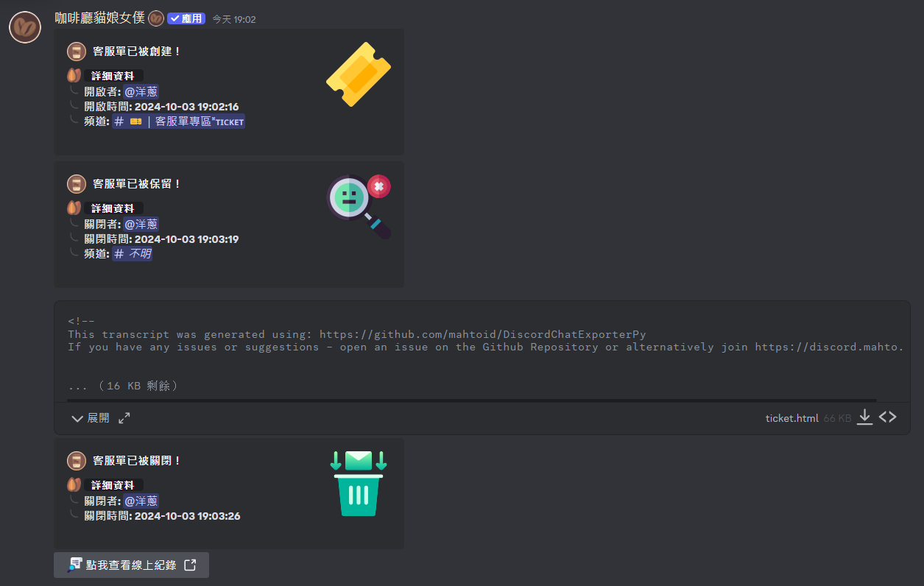The width and height of the screenshot is (924, 586).
Task: Click the 不明 channel mention
Action: click(x=133, y=254)
